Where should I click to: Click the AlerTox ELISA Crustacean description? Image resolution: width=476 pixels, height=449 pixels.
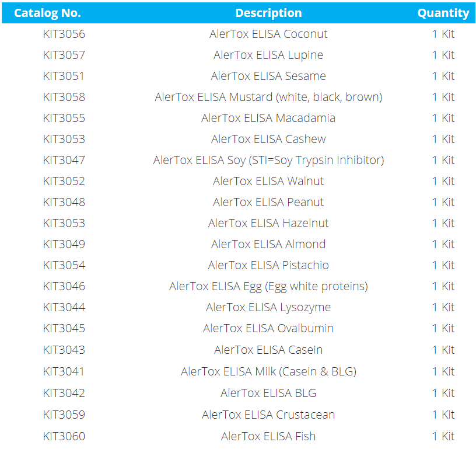pos(268,415)
